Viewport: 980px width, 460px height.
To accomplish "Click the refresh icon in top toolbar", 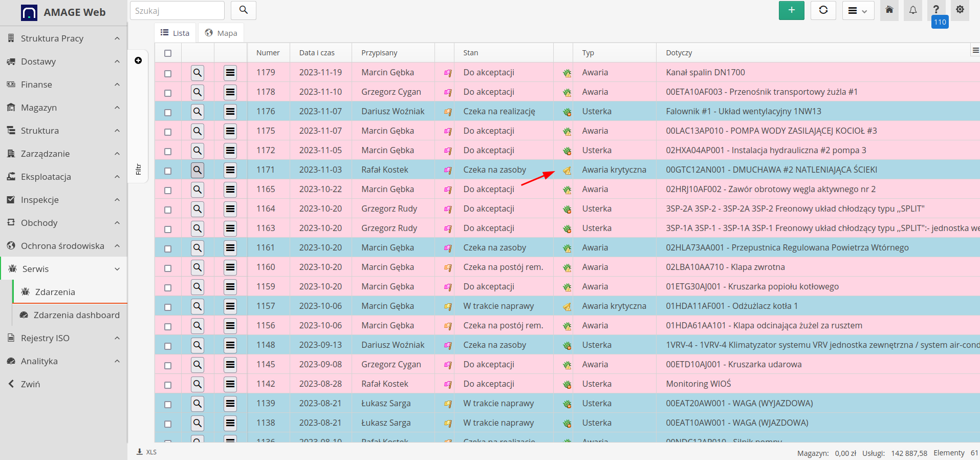I will pos(823,10).
